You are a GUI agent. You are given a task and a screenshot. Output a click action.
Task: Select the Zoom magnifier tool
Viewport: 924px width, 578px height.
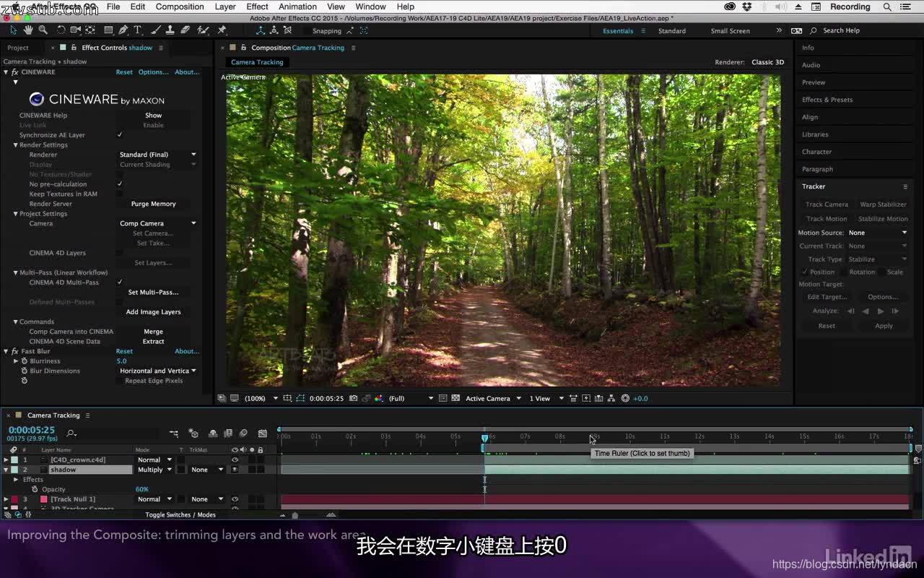click(x=43, y=30)
